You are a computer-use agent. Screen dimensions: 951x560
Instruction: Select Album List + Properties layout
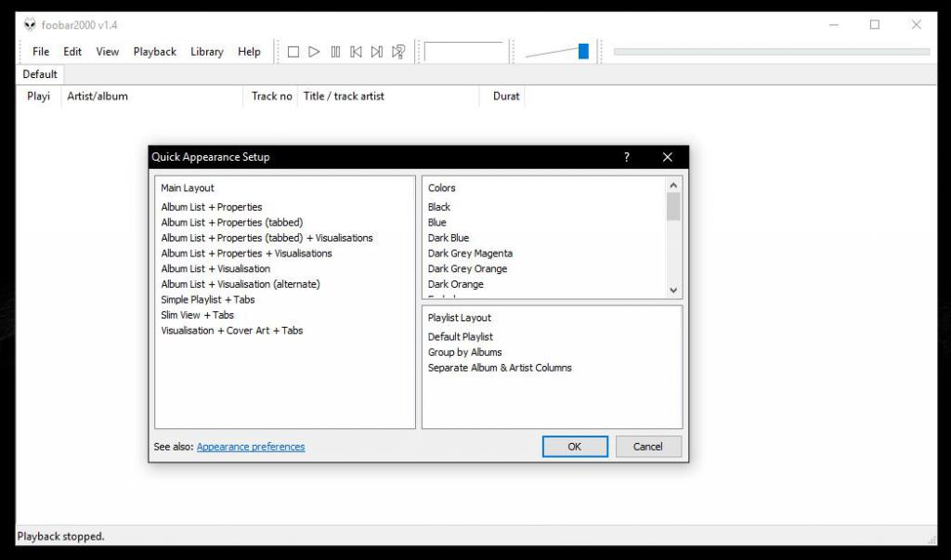point(212,207)
